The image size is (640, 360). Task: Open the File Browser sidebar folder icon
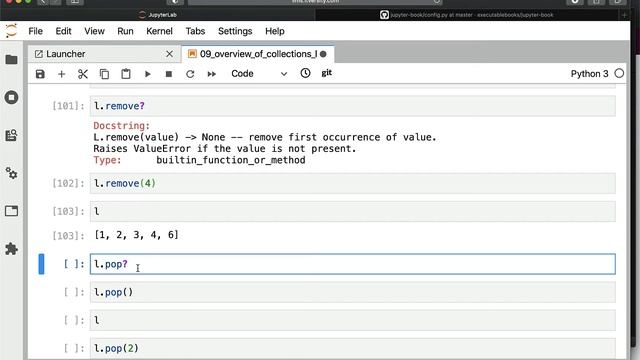tap(11, 60)
